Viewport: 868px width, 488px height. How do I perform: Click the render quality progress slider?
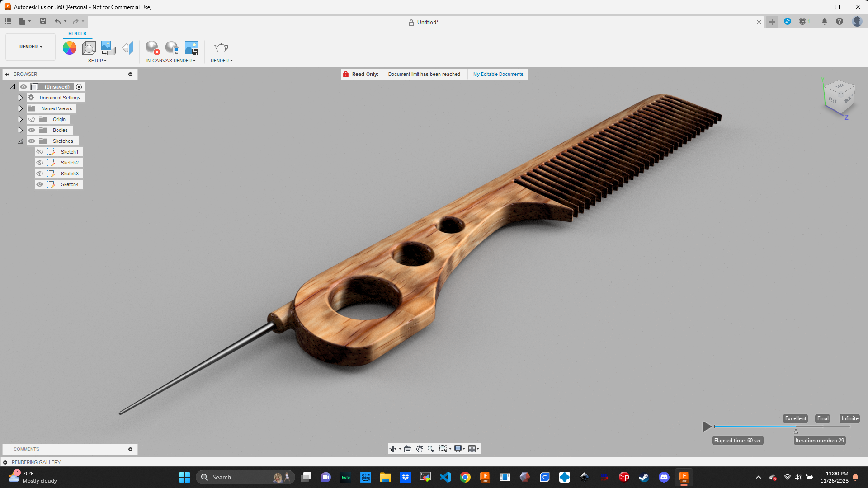click(x=782, y=427)
